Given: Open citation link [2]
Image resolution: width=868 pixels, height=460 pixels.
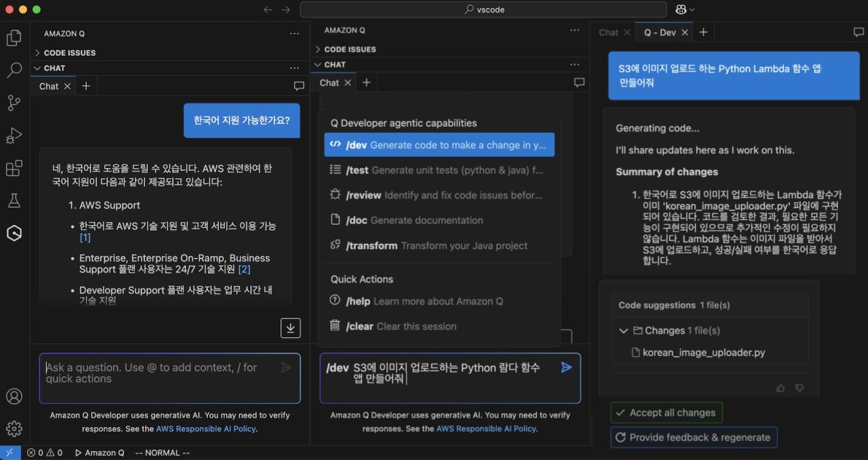Looking at the screenshot, I should pos(244,269).
